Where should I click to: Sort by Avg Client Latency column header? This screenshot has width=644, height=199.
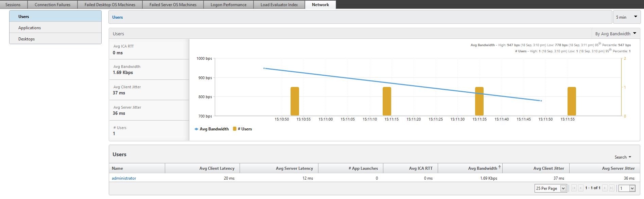(x=216, y=168)
